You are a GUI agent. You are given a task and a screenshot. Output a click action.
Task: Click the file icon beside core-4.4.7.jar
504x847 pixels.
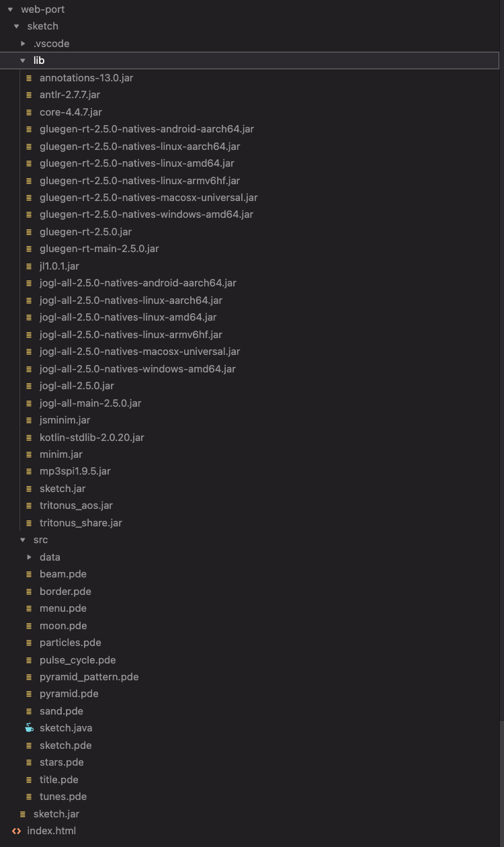click(29, 112)
